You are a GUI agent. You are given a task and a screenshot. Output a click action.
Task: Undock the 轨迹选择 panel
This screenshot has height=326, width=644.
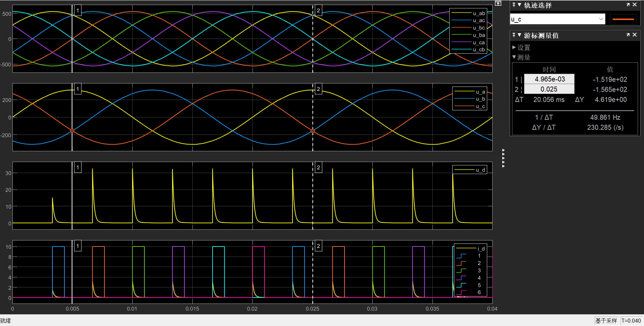[x=628, y=5]
